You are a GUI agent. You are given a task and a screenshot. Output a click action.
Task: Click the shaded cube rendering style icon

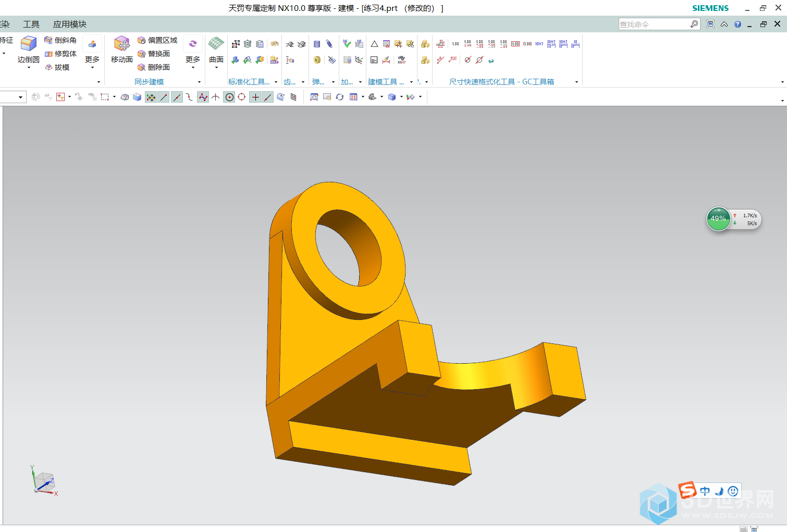point(392,97)
